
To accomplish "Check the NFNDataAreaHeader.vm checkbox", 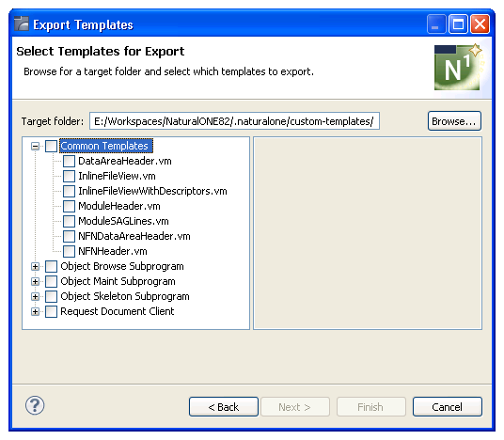I will click(x=69, y=236).
